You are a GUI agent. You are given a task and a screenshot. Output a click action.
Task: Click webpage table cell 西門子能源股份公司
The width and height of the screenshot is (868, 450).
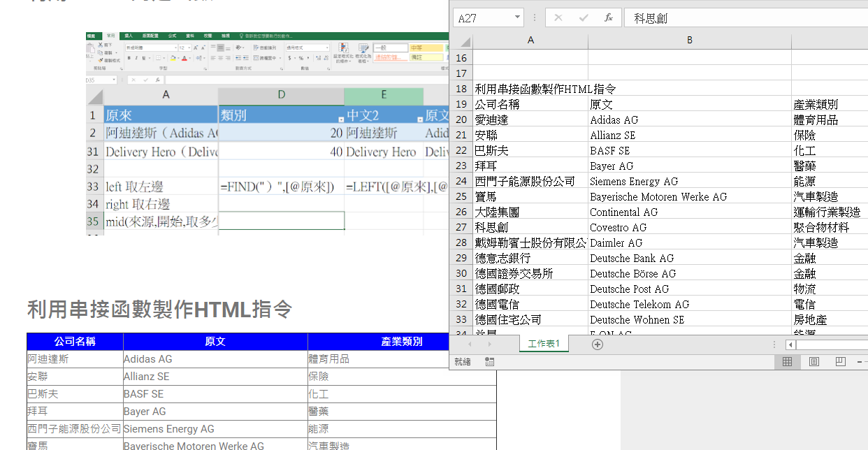(x=75, y=429)
